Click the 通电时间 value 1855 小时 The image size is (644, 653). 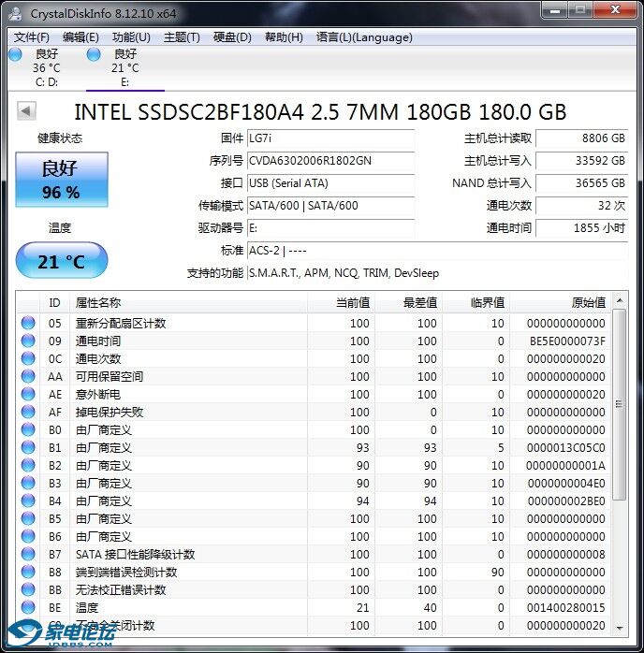point(582,228)
